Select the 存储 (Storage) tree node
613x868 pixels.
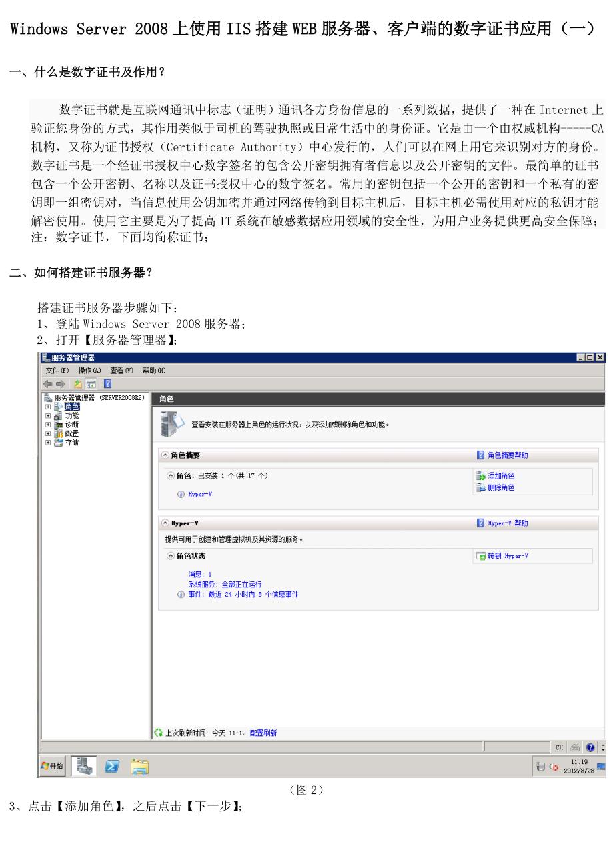[71, 441]
